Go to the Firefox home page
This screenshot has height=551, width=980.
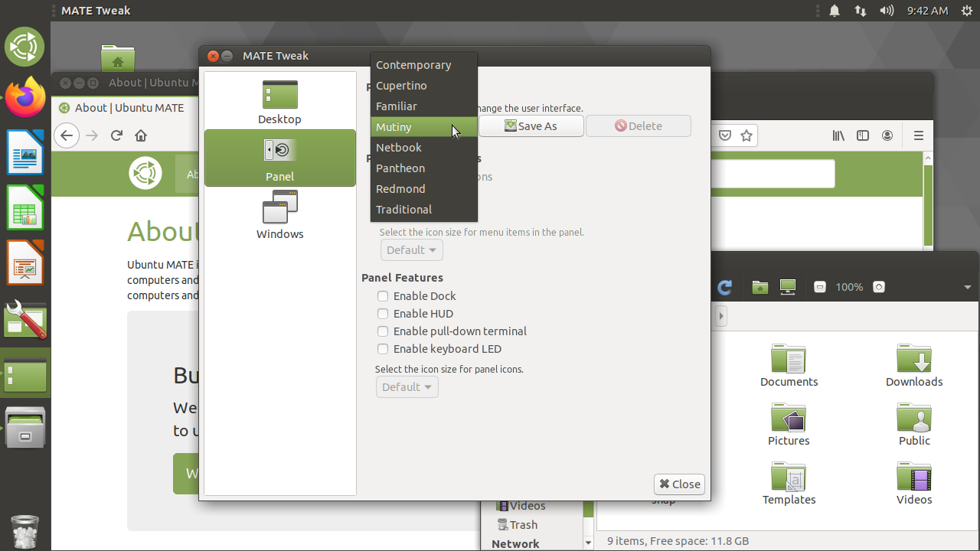click(141, 135)
